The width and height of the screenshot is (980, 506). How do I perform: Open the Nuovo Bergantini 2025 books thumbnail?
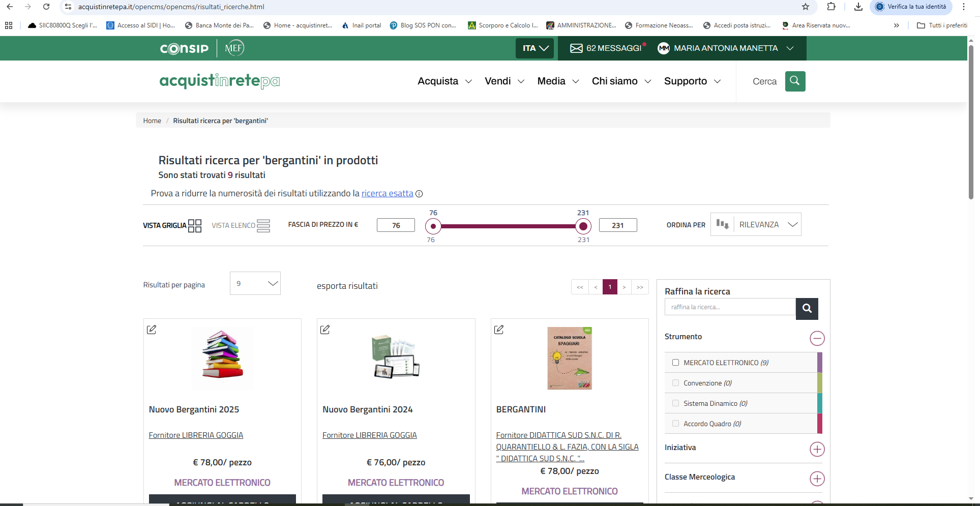tap(222, 359)
